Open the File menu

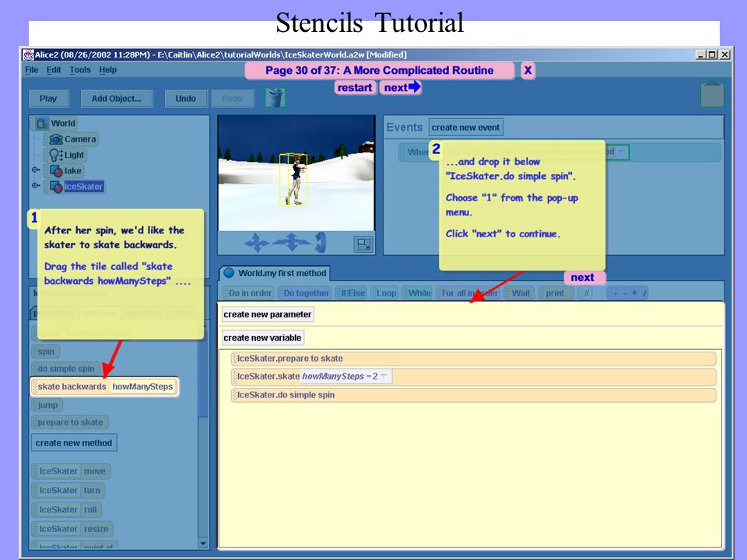click(x=31, y=69)
